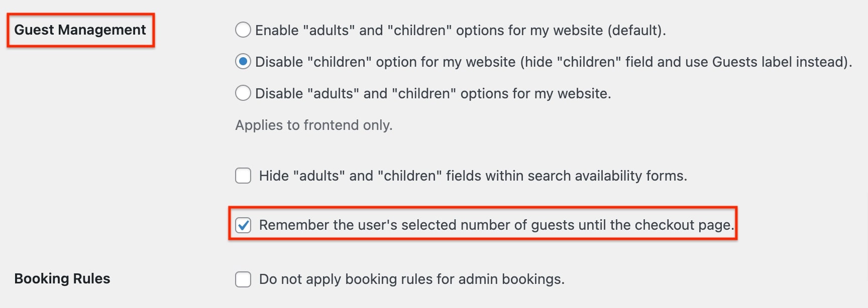
Task: Tick the Hide "adults" and "children" fields checkbox
Action: click(x=243, y=176)
